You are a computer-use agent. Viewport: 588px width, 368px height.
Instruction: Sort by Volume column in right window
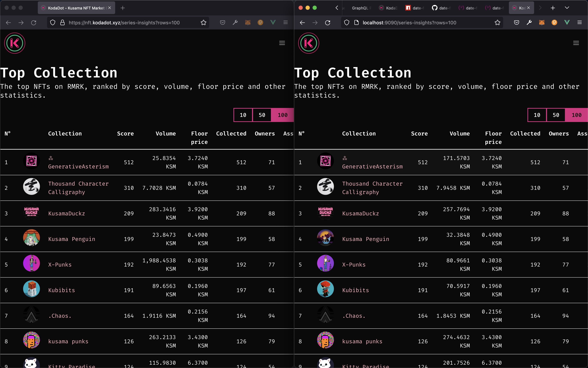pos(460,134)
